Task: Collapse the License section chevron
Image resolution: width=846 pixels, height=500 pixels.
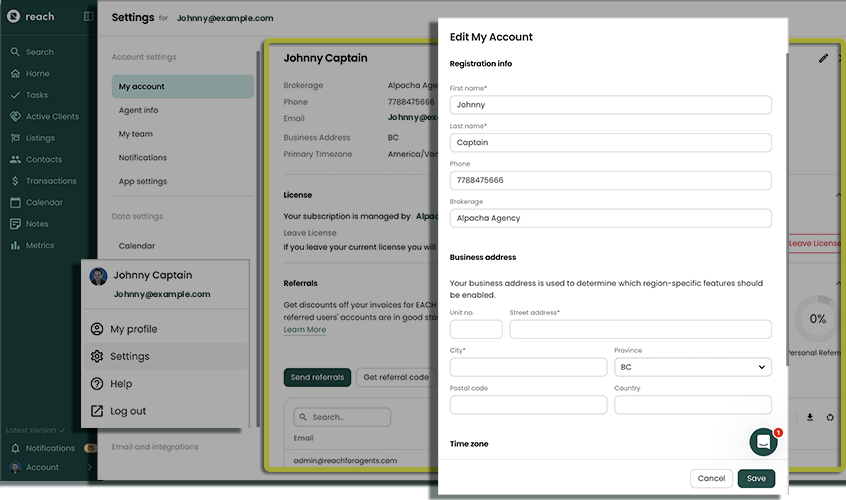Action: 838,195
